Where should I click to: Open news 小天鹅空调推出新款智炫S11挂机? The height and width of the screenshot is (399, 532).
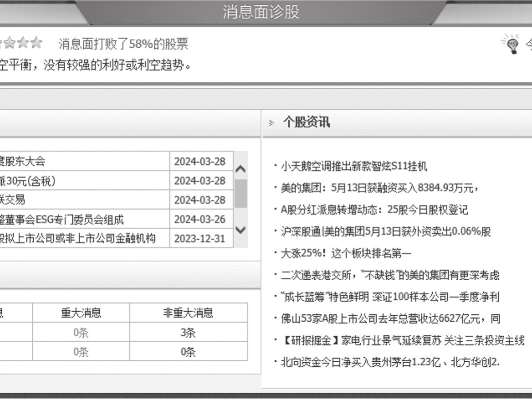354,166
